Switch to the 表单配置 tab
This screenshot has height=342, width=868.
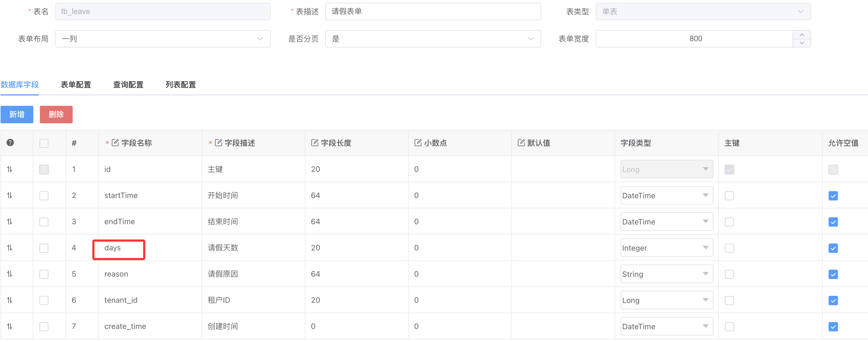point(76,85)
